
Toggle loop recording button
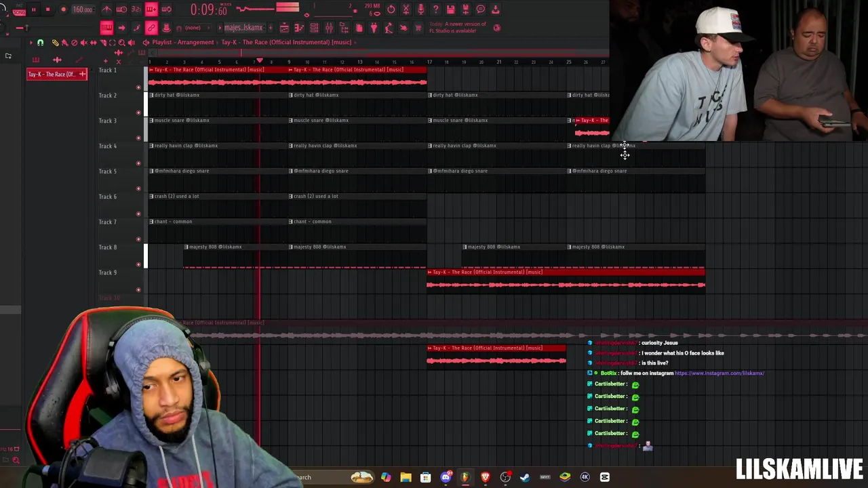tap(166, 9)
